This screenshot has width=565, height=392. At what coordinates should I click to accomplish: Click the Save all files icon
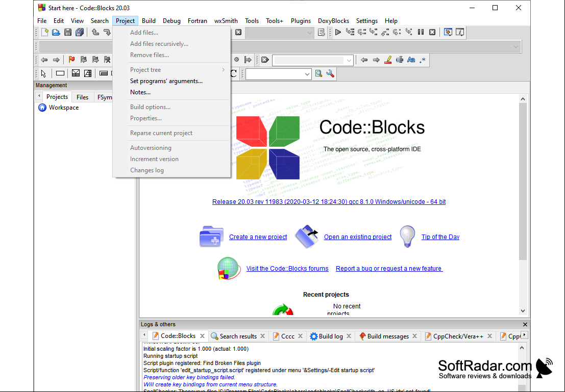pos(79,33)
